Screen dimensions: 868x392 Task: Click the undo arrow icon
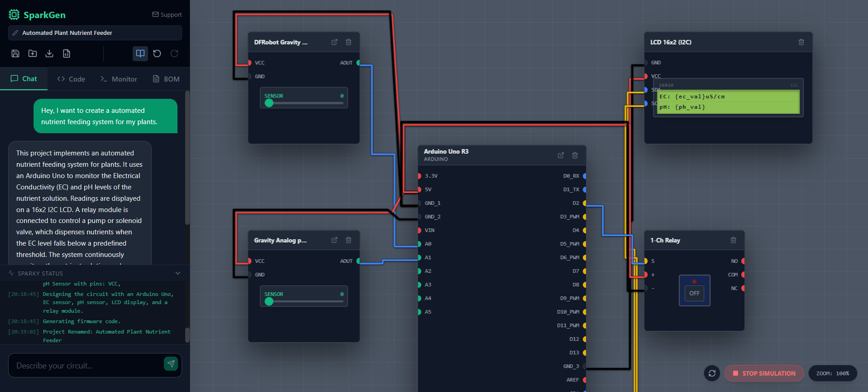pyautogui.click(x=157, y=53)
